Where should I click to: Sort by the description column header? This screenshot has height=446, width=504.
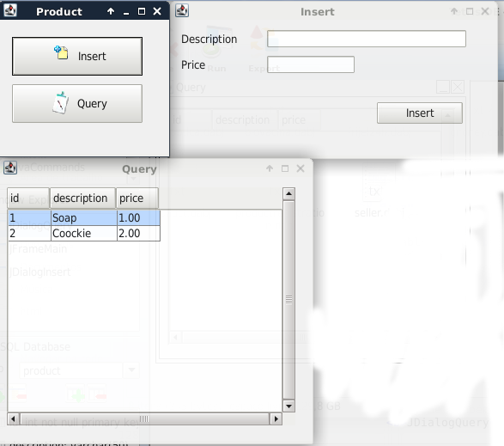click(x=82, y=199)
